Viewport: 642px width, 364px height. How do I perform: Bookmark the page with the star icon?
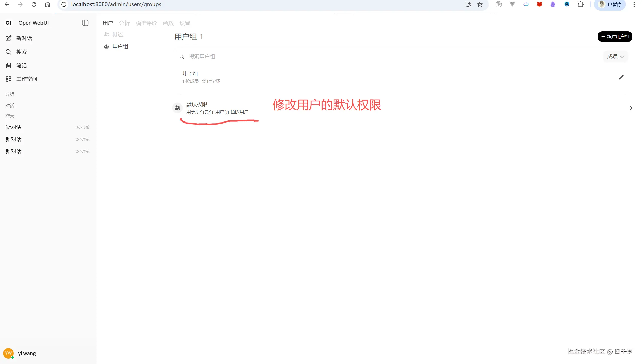480,4
